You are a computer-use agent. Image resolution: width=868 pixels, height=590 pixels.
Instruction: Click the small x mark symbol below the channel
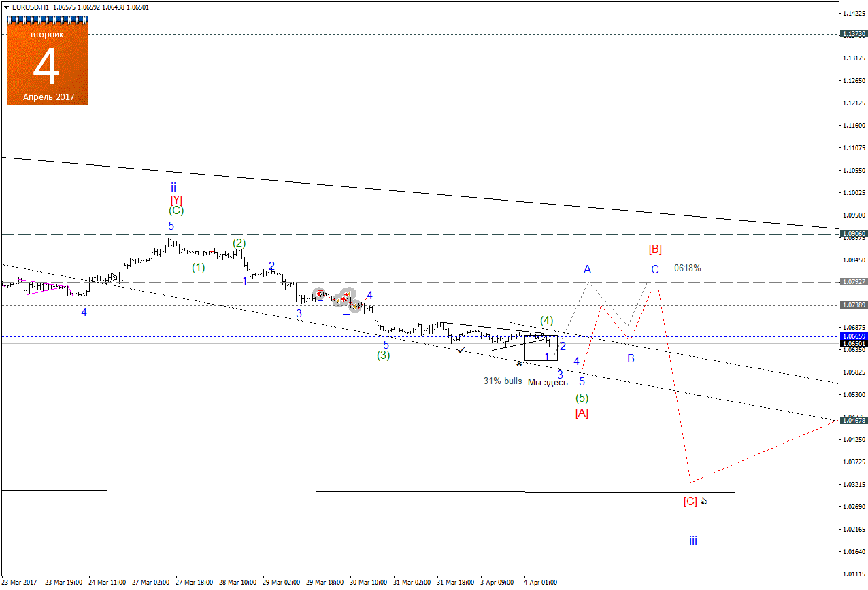coord(519,364)
